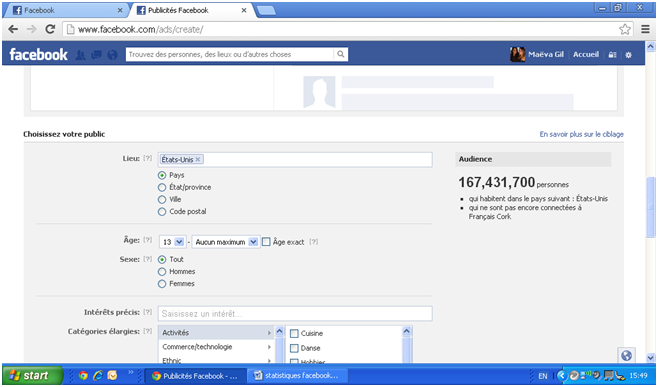This screenshot has height=387, width=658.
Task: Expand the Commerce/technologie category
Action: coord(217,347)
